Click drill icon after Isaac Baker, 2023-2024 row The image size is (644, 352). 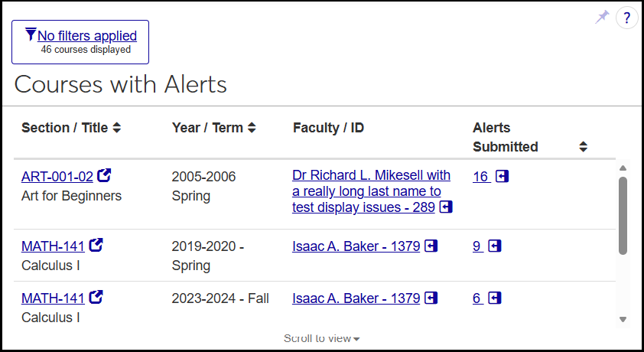(431, 298)
